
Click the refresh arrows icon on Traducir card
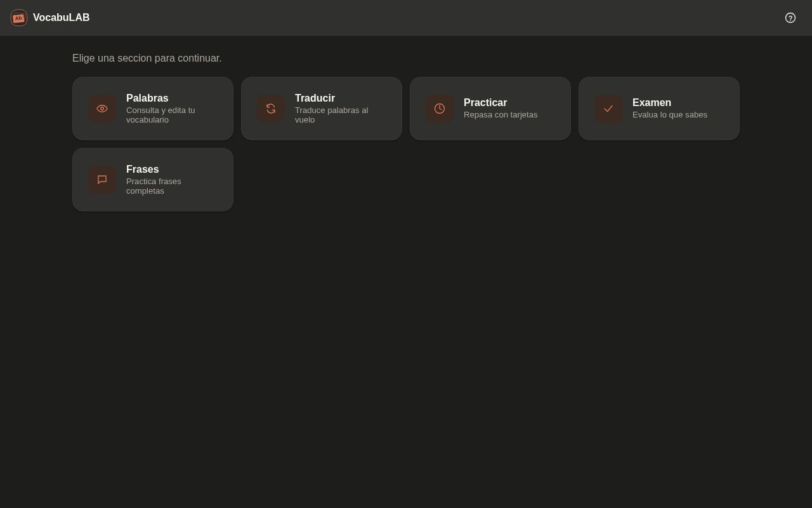[271, 109]
